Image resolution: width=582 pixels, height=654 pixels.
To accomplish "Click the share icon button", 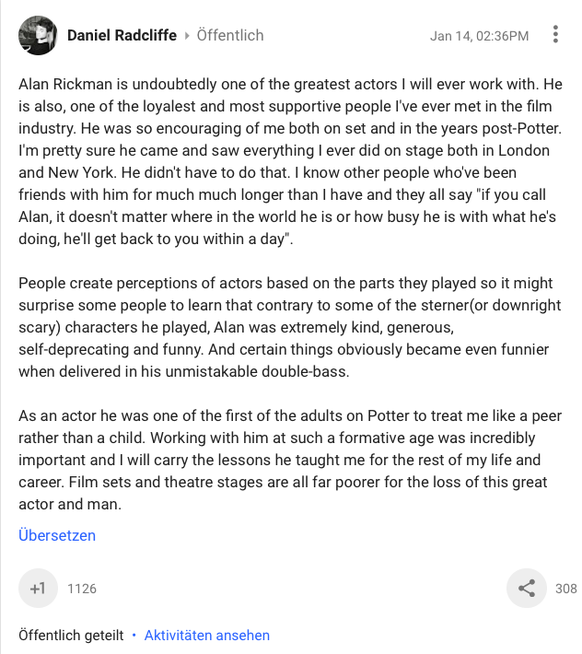I will [526, 588].
